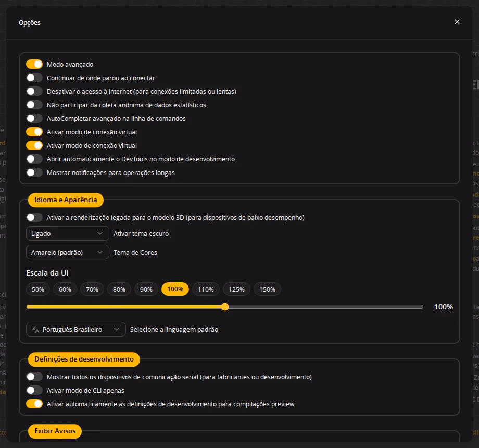Disable automatic development settings for preview builds
This screenshot has height=448, width=479.
click(34, 404)
